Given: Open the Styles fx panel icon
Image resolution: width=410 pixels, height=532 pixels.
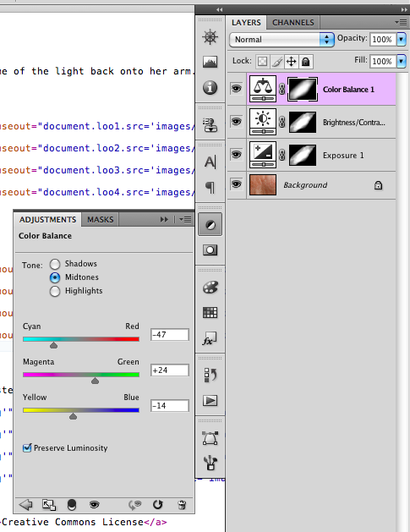Looking at the screenshot, I should point(210,338).
